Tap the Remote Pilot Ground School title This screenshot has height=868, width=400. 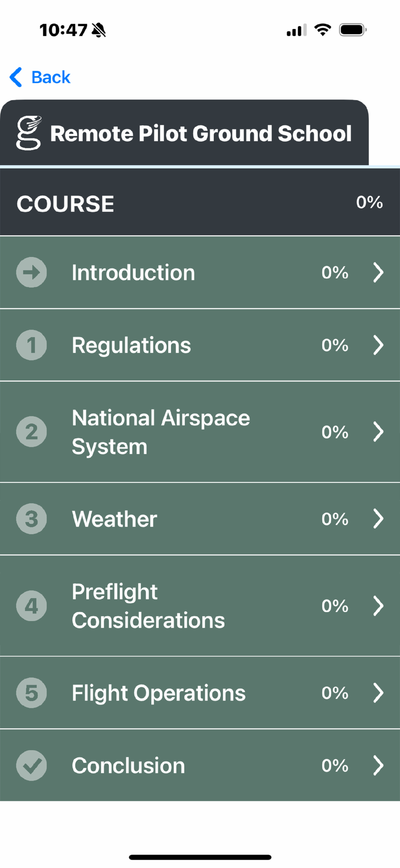(201, 133)
